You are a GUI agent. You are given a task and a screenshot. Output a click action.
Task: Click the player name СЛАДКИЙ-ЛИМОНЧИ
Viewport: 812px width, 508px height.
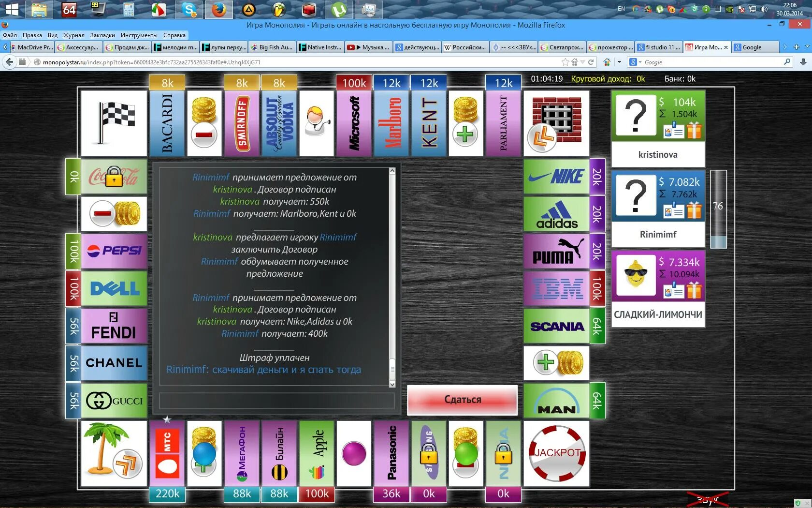tap(658, 314)
